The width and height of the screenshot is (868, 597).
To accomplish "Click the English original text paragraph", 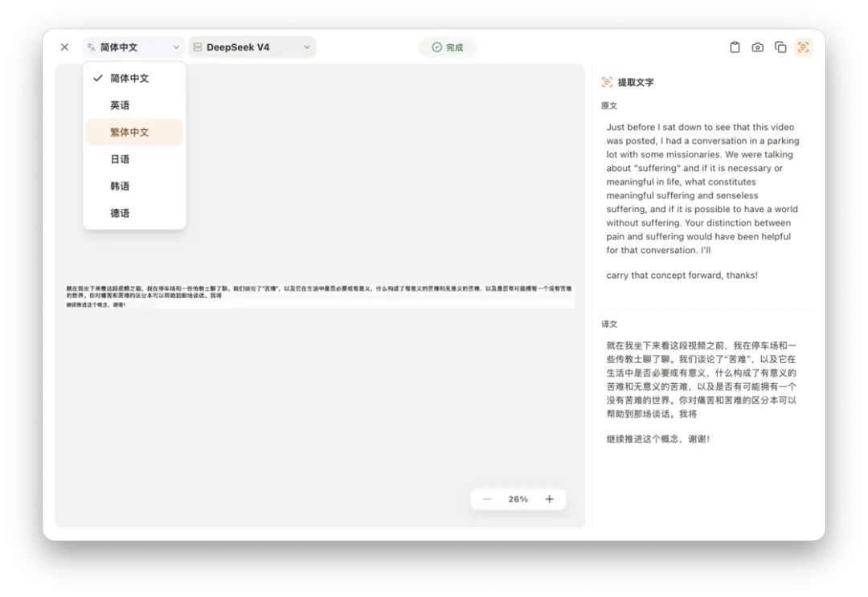I will [x=702, y=189].
